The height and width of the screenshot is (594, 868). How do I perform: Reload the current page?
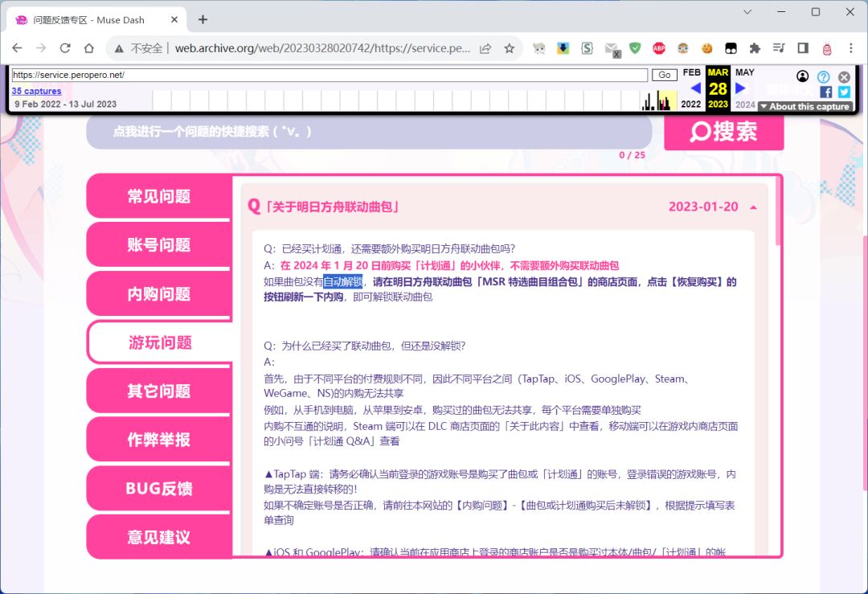pyautogui.click(x=65, y=48)
